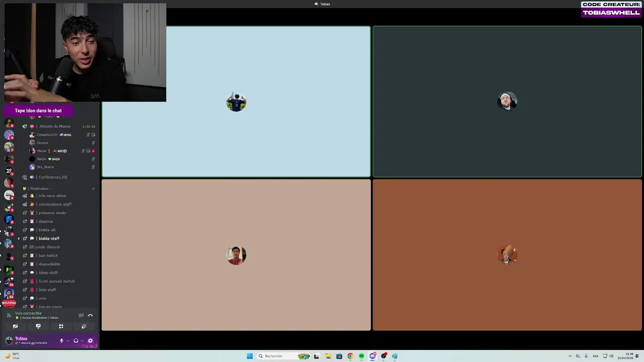The image size is (644, 362).
Task: Open the info-sans-débat channel
Action: [x=58, y=196]
